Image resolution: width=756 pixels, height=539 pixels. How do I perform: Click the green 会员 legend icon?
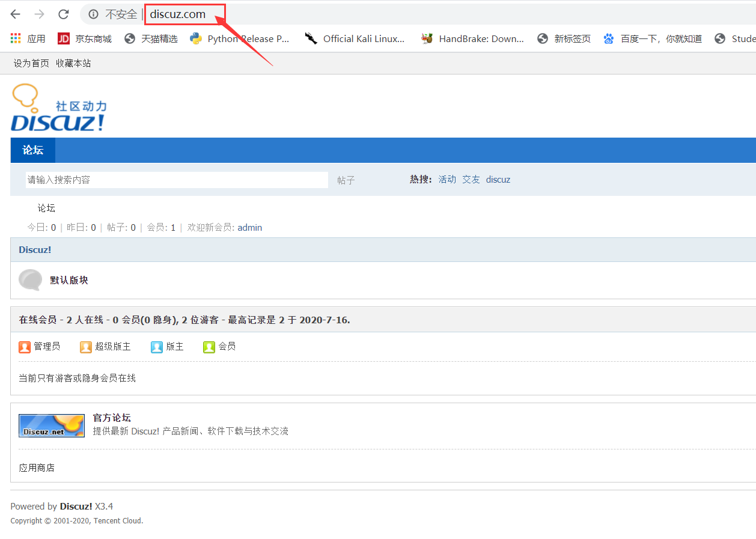[x=209, y=347]
